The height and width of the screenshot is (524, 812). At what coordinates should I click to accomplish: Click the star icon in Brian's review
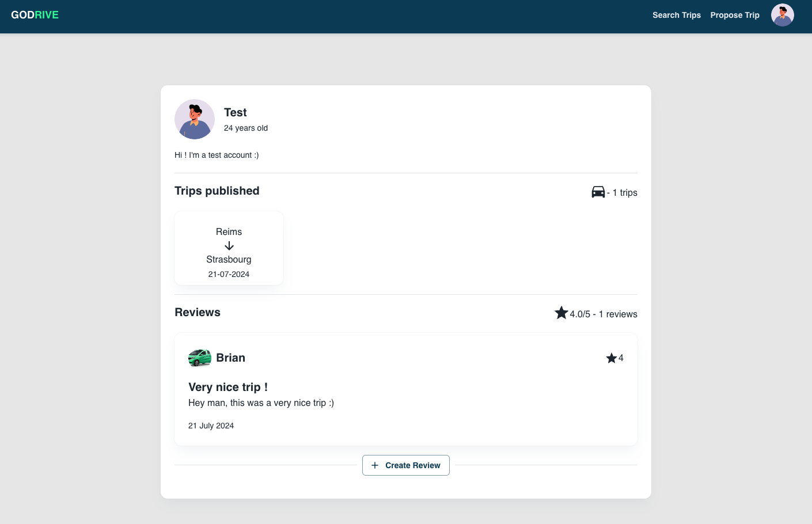click(x=611, y=358)
